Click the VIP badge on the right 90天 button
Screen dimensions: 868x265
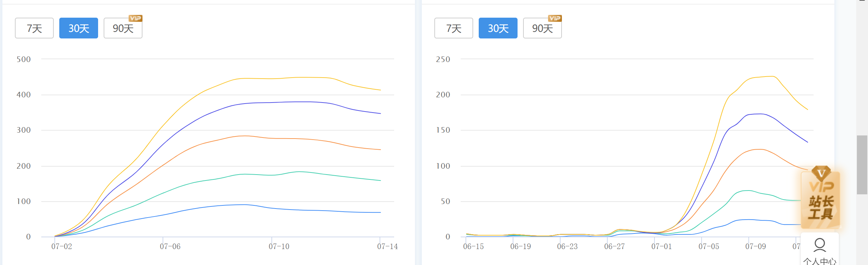pos(555,18)
